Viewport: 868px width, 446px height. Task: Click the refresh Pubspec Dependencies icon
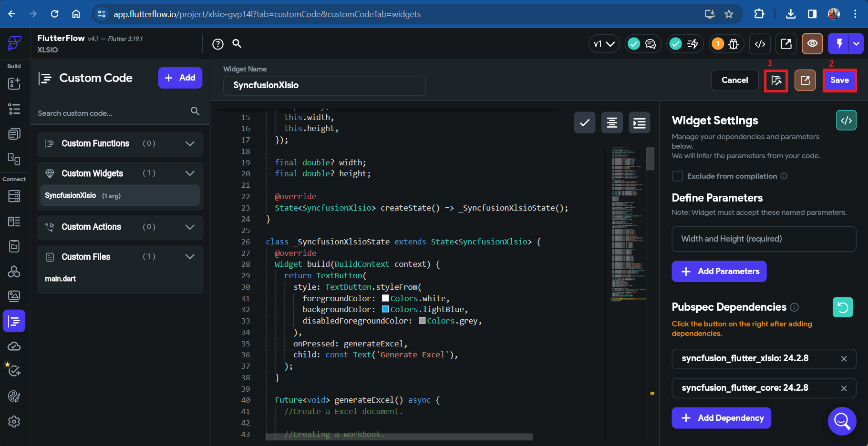pos(843,307)
